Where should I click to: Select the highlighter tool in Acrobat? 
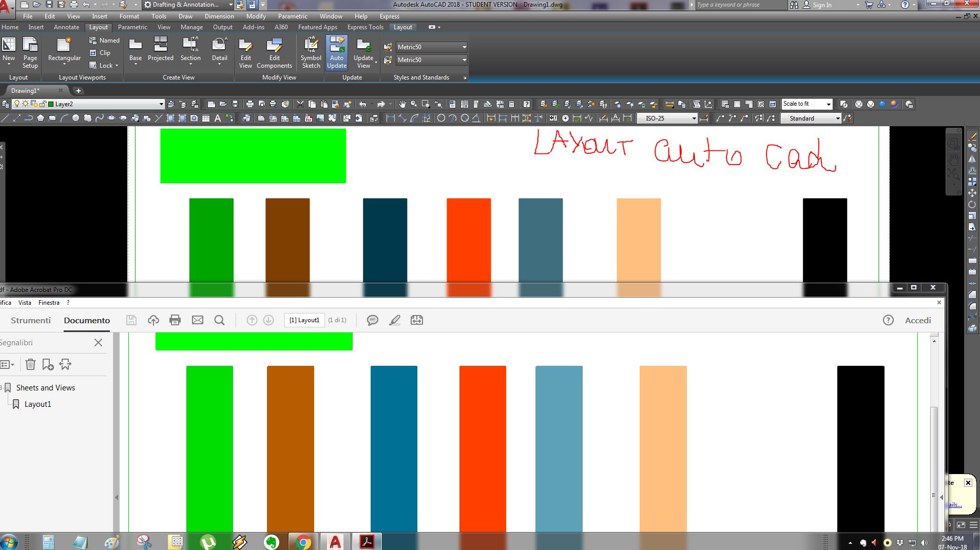(x=394, y=320)
